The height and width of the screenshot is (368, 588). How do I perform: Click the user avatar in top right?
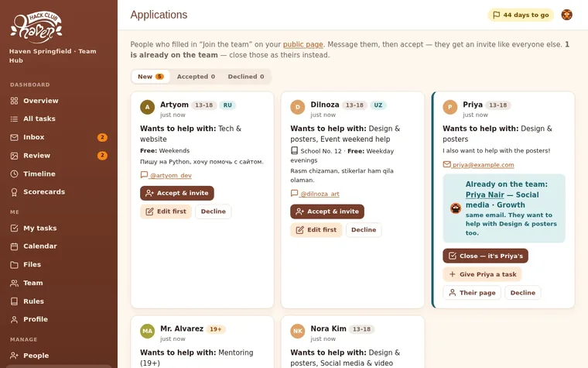pyautogui.click(x=566, y=15)
